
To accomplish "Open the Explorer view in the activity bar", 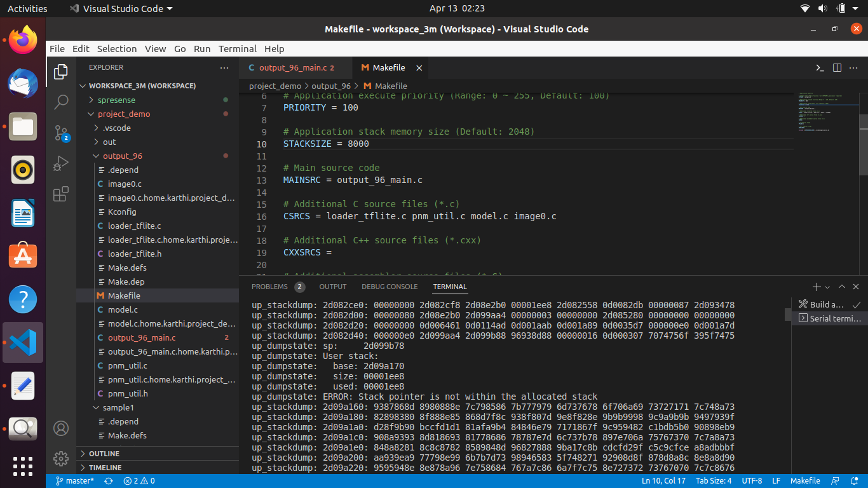I will coord(61,71).
